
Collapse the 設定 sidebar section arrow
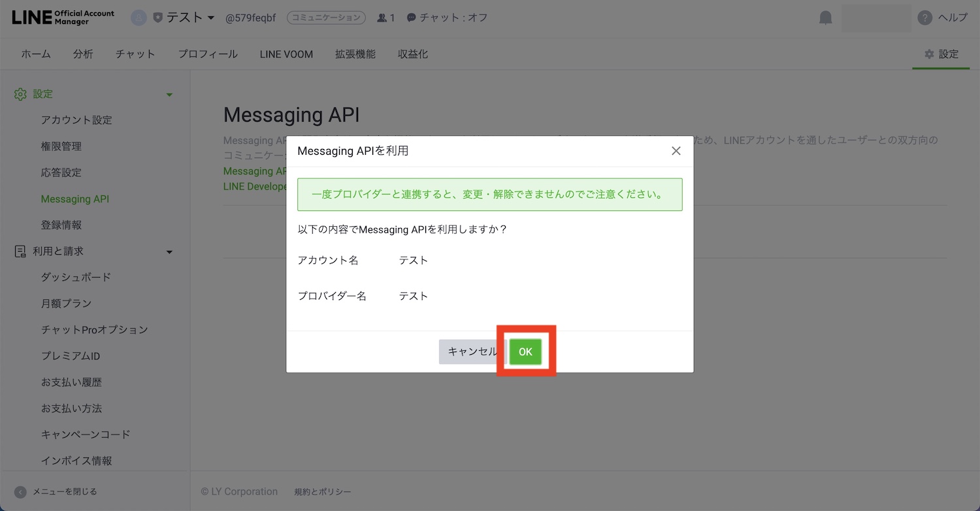point(169,95)
